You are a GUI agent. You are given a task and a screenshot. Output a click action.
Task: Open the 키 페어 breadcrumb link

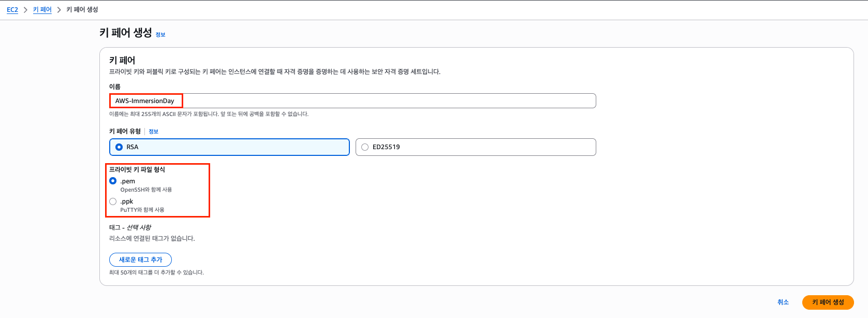tap(42, 10)
